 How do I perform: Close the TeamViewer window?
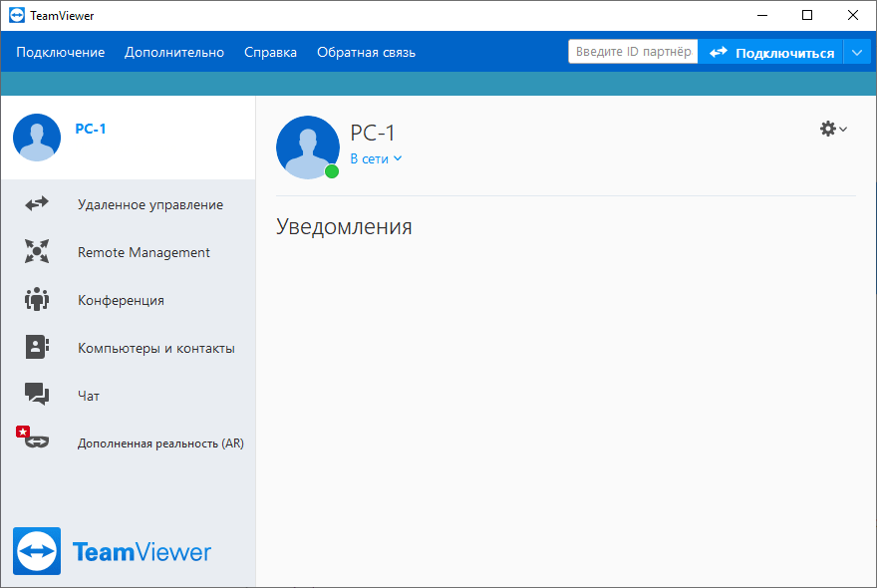[x=853, y=15]
